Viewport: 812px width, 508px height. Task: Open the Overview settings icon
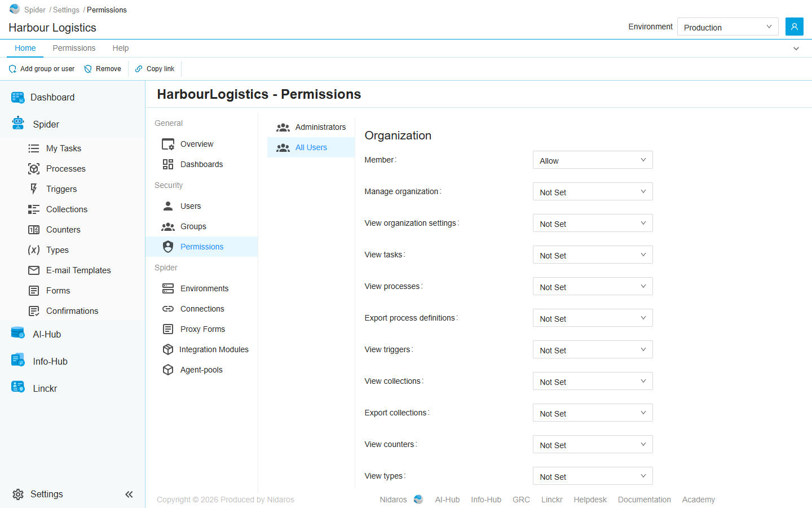pyautogui.click(x=168, y=144)
